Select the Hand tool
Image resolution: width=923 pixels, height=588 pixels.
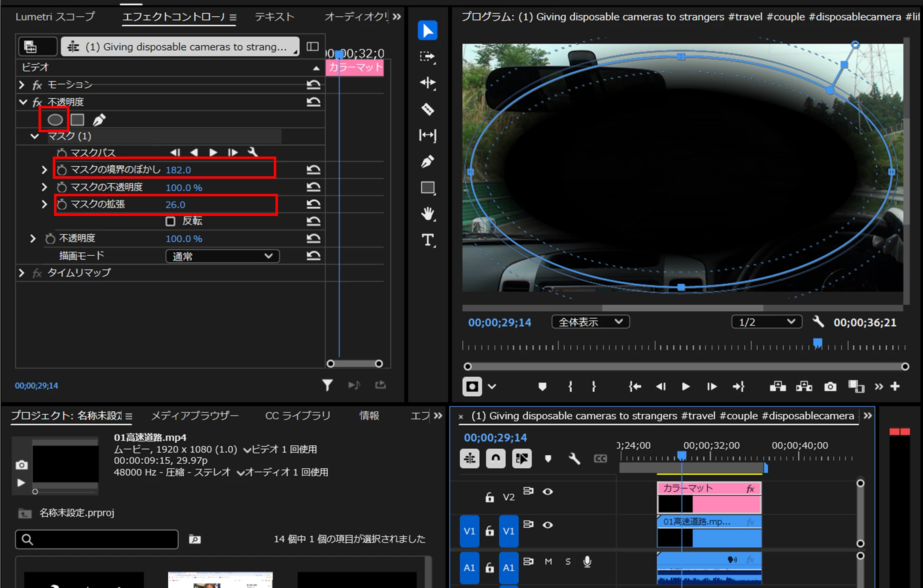pos(427,214)
